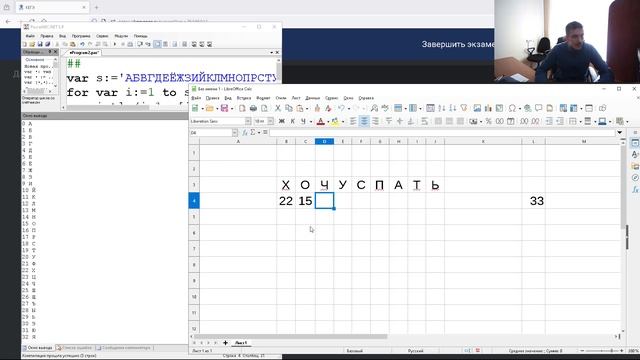Add a new sheet with the plus button
Viewport: 640px width, 360px height.
coord(225,343)
